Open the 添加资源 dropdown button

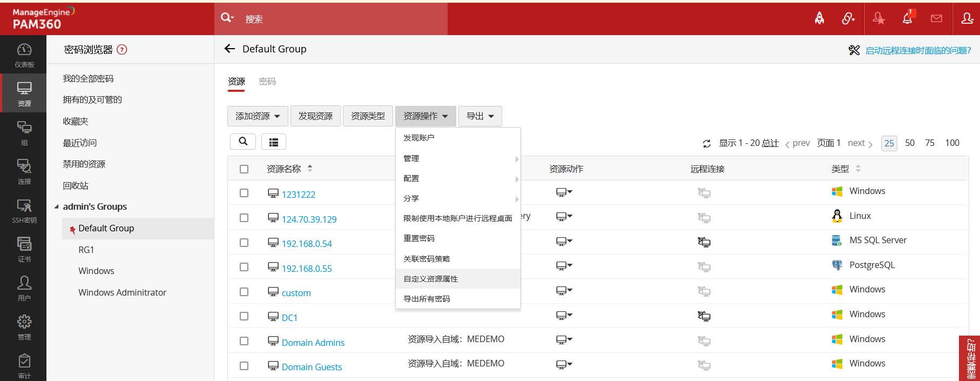pos(258,116)
